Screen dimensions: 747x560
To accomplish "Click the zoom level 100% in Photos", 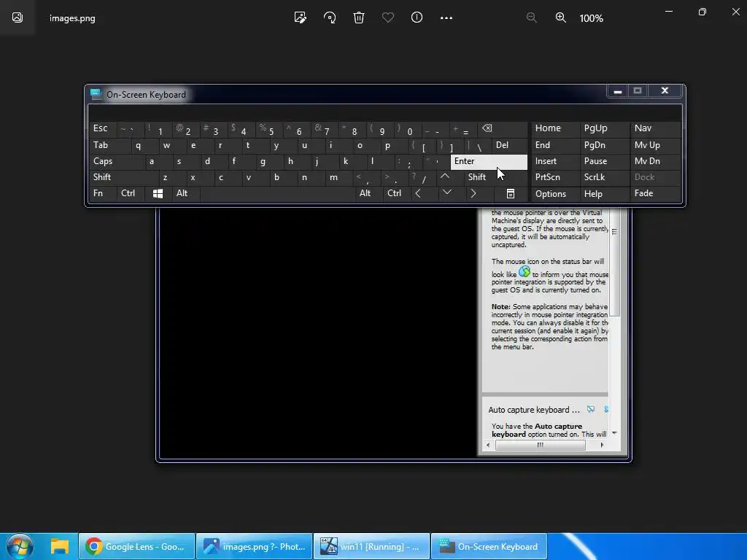I will point(591,18).
